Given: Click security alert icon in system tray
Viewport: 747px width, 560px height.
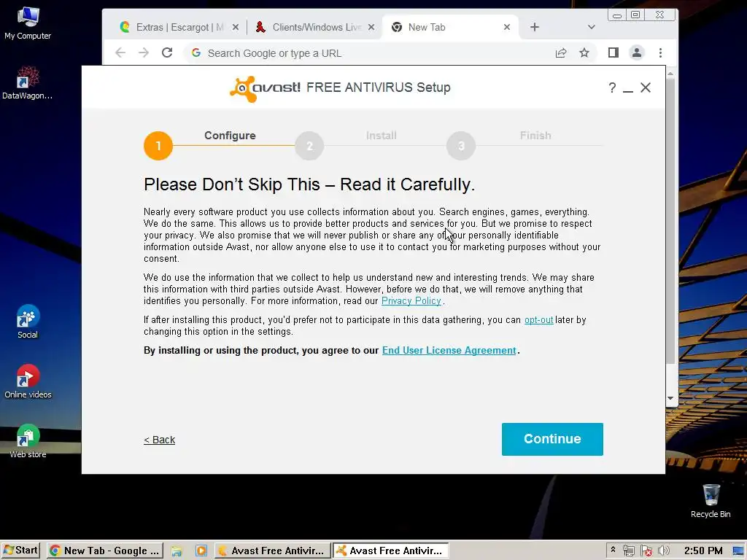Looking at the screenshot, I should 646,551.
